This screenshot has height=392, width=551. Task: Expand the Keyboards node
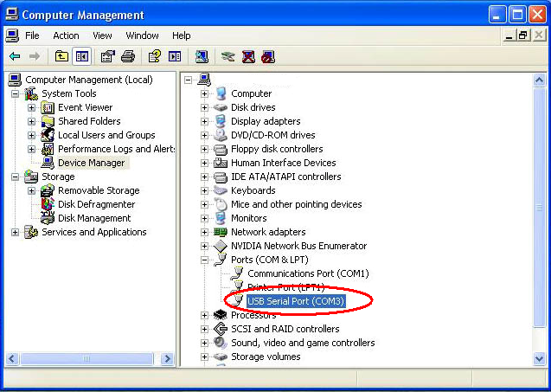click(204, 190)
